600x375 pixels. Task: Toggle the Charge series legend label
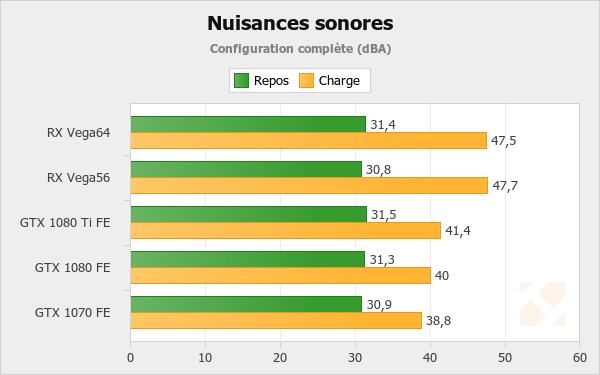coord(339,81)
